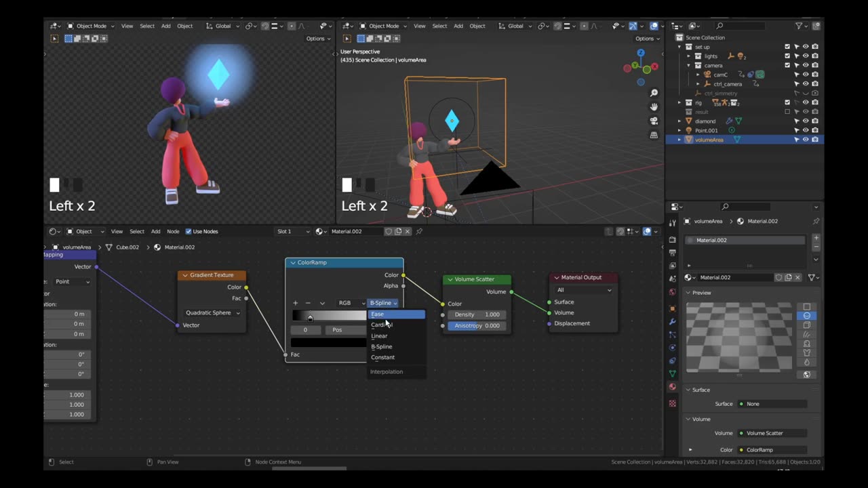
Task: Open the All target dropdown in Material Output
Action: (x=584, y=290)
